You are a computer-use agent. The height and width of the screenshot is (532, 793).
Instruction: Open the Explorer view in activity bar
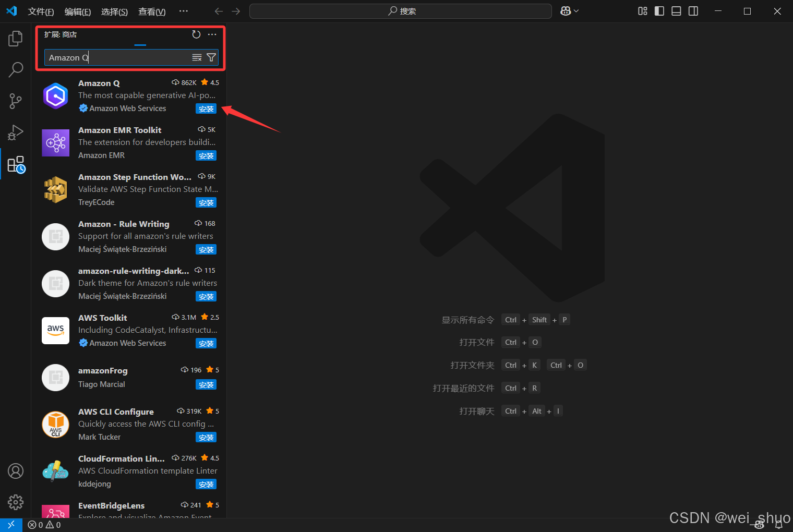click(16, 38)
